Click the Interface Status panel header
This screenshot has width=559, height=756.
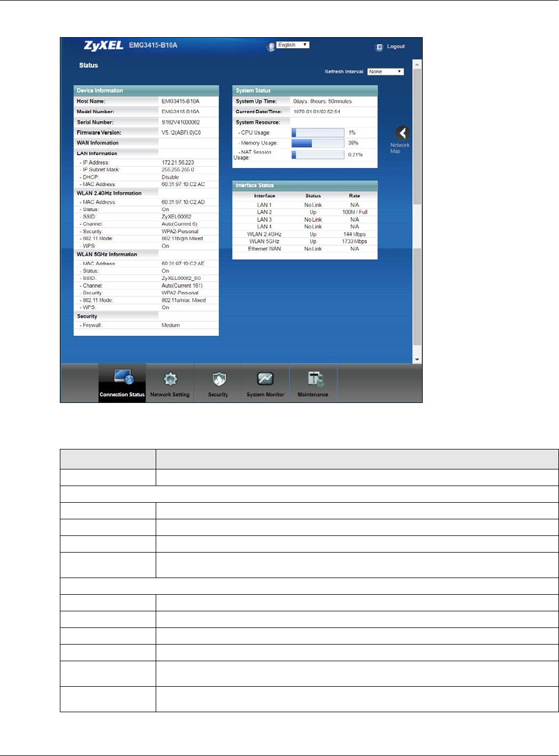[x=305, y=185]
